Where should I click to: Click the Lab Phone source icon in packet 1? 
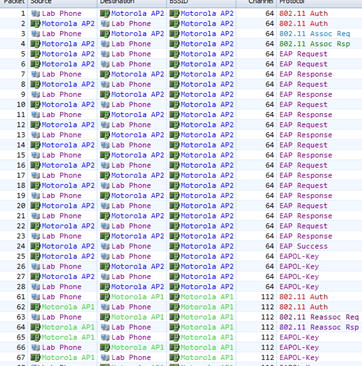pos(35,14)
